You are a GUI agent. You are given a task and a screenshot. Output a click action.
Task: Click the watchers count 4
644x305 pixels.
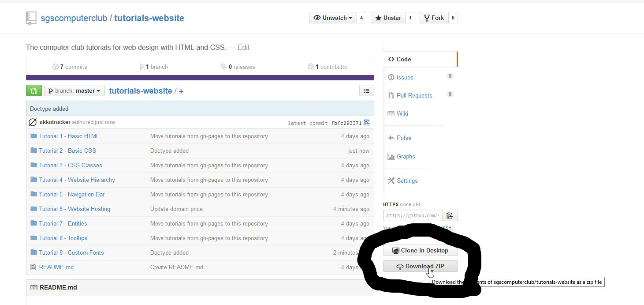(361, 18)
